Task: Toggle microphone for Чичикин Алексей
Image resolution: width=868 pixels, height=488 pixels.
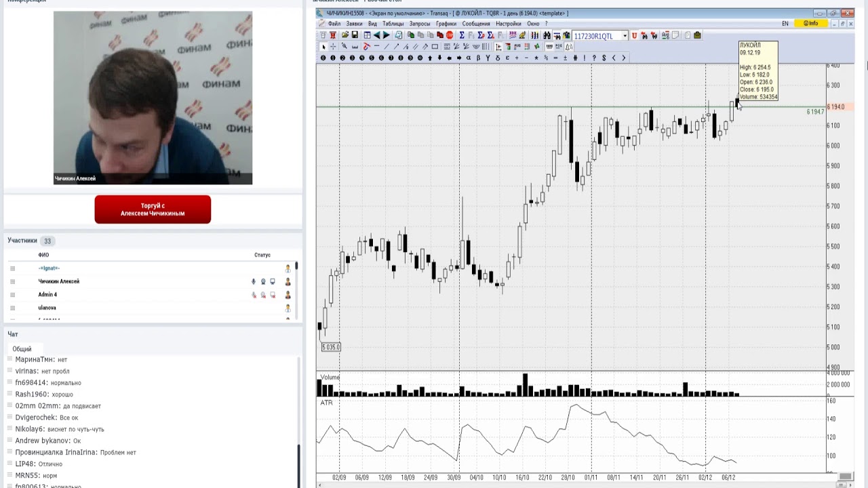Action: coord(254,281)
